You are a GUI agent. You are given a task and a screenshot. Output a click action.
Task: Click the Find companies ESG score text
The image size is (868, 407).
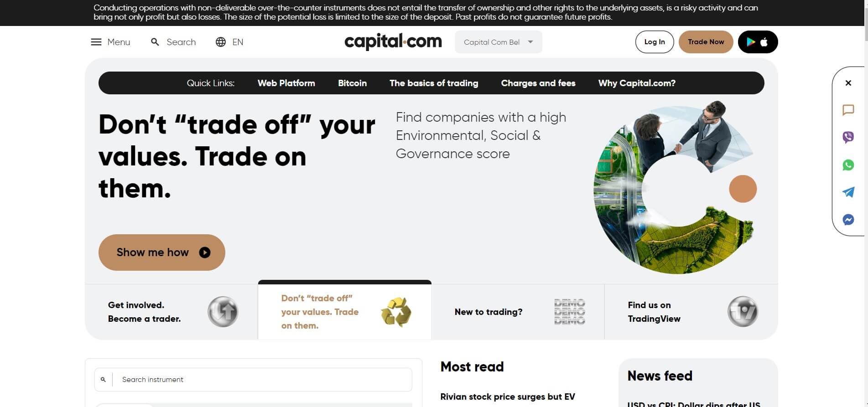481,135
